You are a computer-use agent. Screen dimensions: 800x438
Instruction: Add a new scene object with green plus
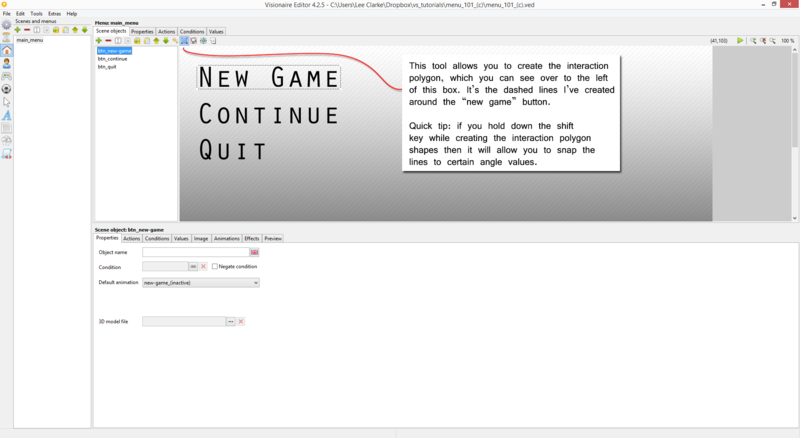click(x=99, y=41)
